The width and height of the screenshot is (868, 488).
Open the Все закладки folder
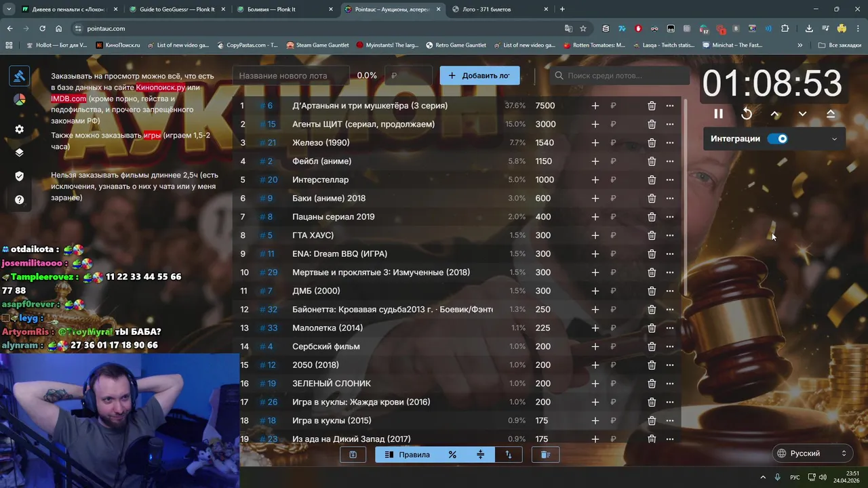(x=840, y=45)
